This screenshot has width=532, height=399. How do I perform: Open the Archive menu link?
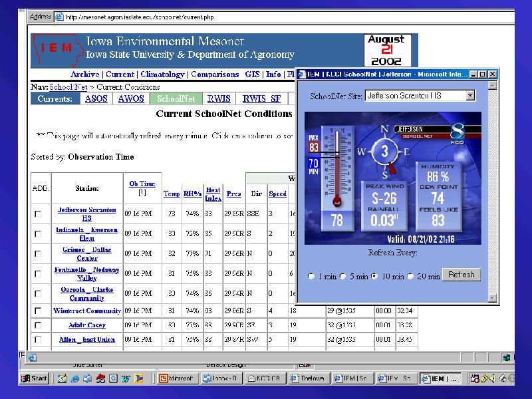tap(85, 74)
